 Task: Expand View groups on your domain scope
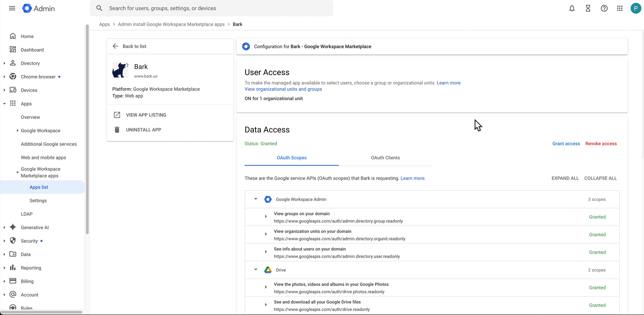pyautogui.click(x=266, y=216)
